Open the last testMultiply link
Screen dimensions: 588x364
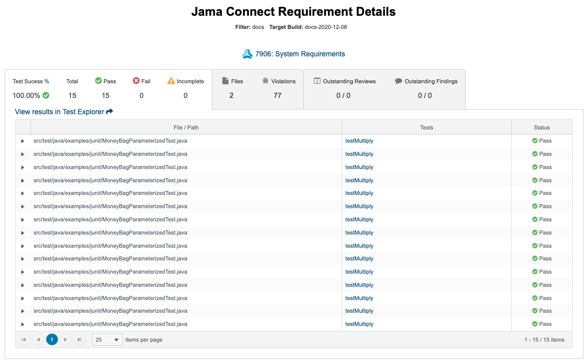click(x=360, y=324)
